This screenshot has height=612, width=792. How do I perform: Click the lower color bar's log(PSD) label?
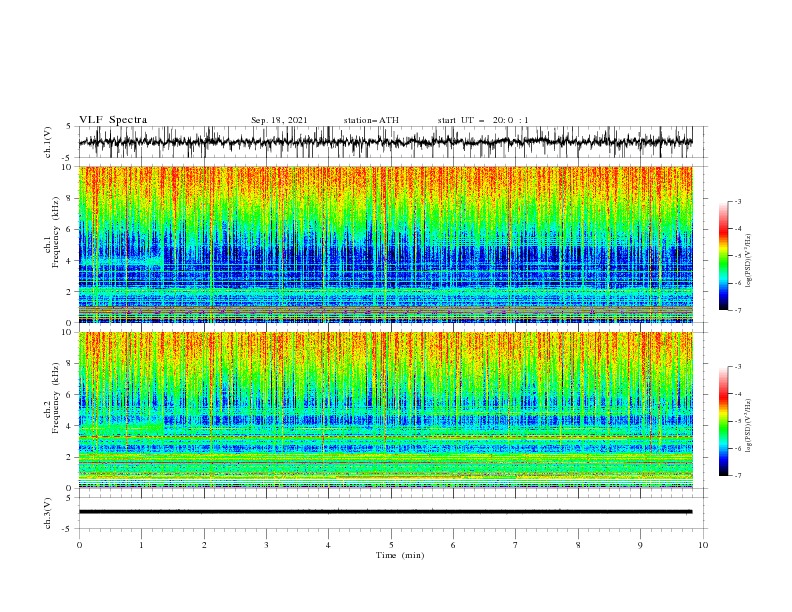(749, 426)
